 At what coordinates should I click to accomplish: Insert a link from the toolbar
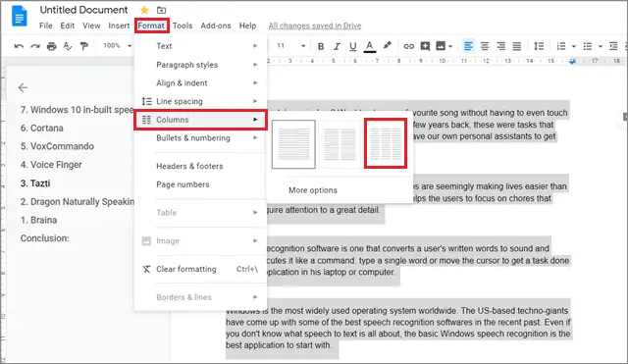click(x=408, y=46)
